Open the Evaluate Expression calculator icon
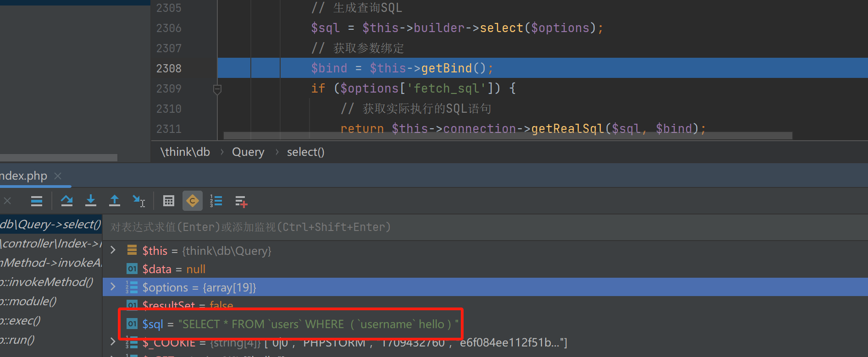 point(169,201)
